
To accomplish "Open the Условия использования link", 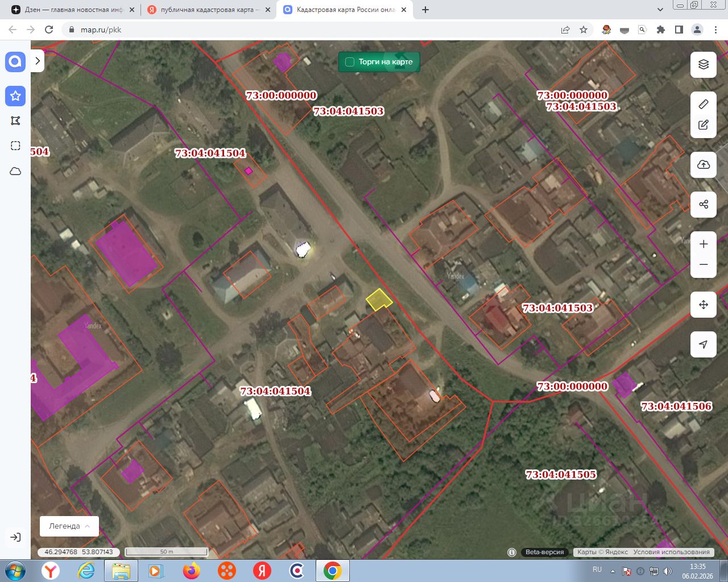I will (672, 552).
